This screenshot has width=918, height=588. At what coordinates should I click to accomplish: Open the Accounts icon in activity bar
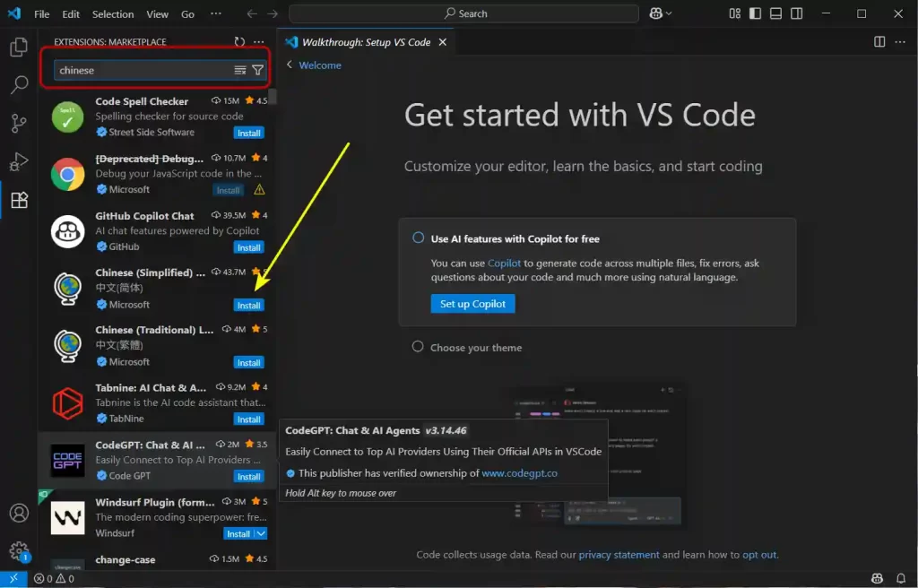(x=19, y=514)
